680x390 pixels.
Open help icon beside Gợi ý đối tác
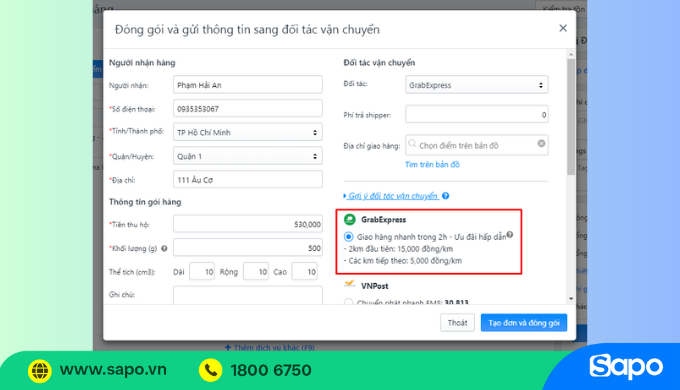(445, 196)
